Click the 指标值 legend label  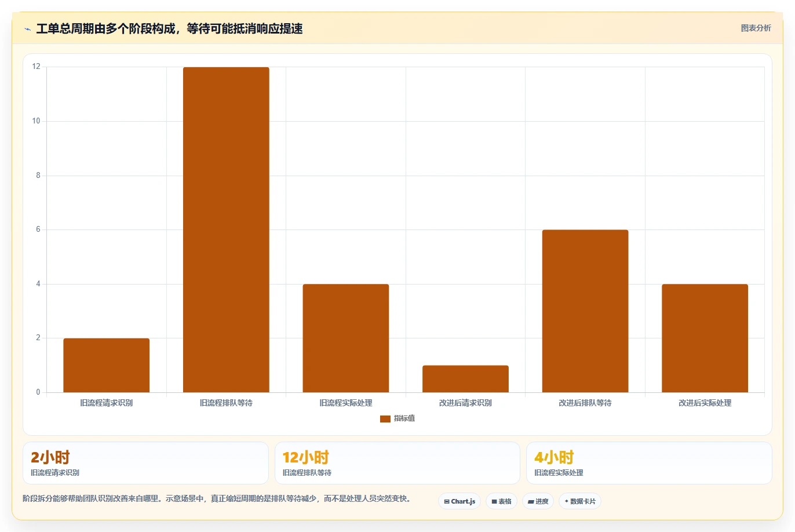click(x=404, y=418)
